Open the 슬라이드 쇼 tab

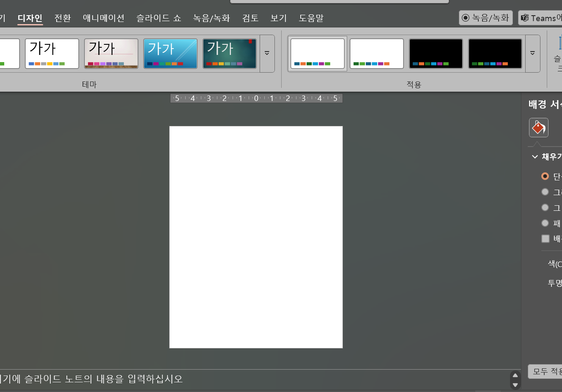point(159,18)
